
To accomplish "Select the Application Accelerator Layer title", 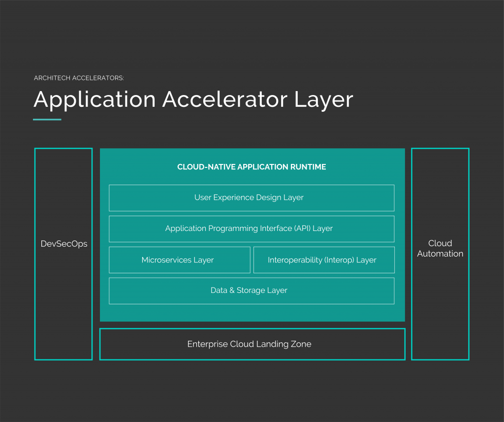I will [193, 99].
